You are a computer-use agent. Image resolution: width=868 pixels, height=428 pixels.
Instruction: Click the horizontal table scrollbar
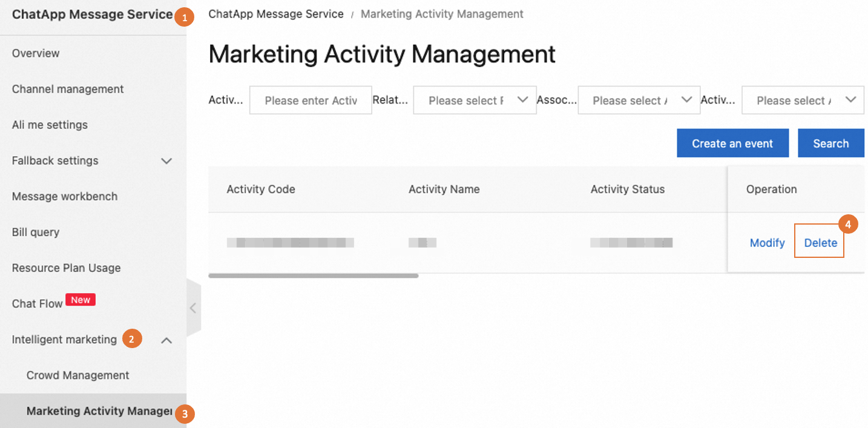[313, 275]
